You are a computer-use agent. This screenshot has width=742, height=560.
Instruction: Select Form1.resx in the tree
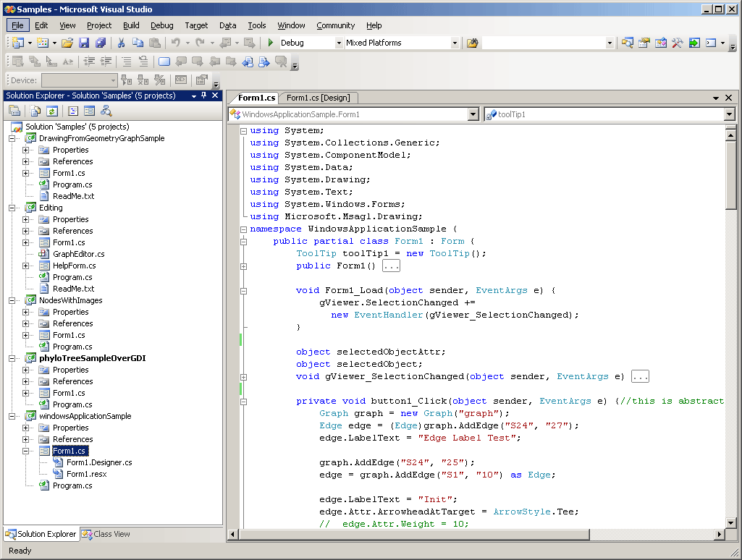point(87,474)
